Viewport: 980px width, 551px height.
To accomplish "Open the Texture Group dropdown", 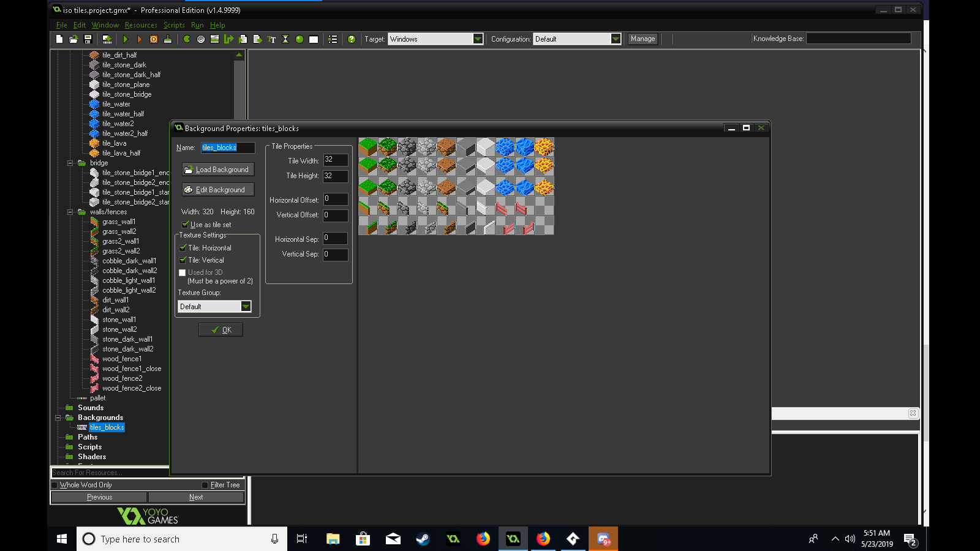I will pyautogui.click(x=246, y=306).
